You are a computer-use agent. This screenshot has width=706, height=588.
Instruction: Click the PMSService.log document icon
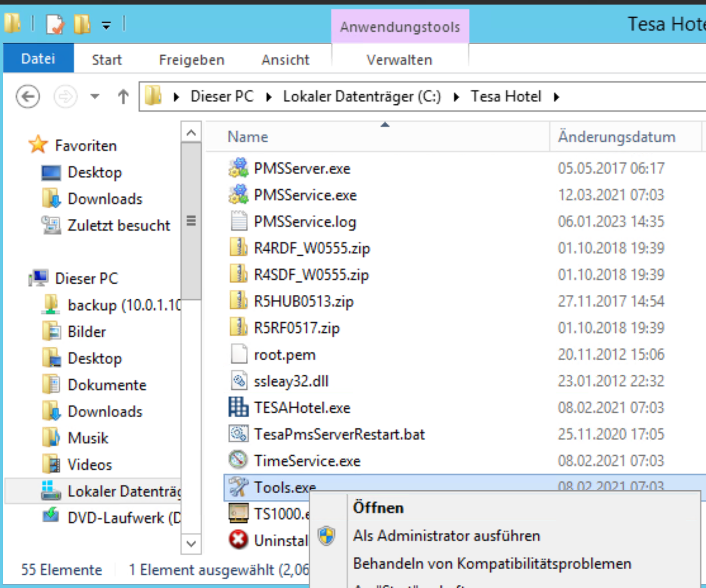click(238, 221)
